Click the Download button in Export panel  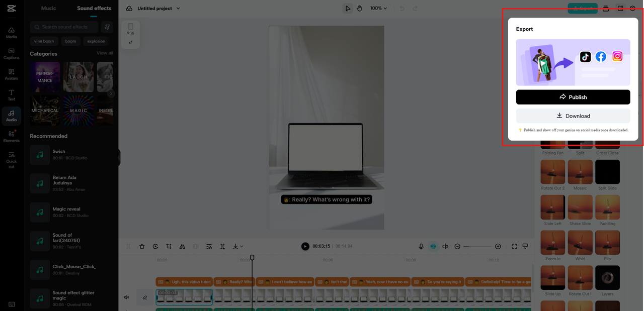573,116
